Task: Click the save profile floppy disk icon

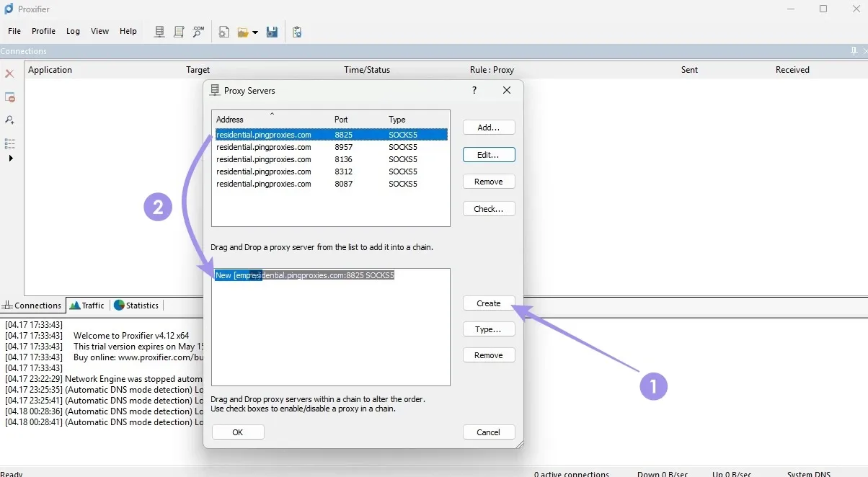Action: click(x=273, y=32)
